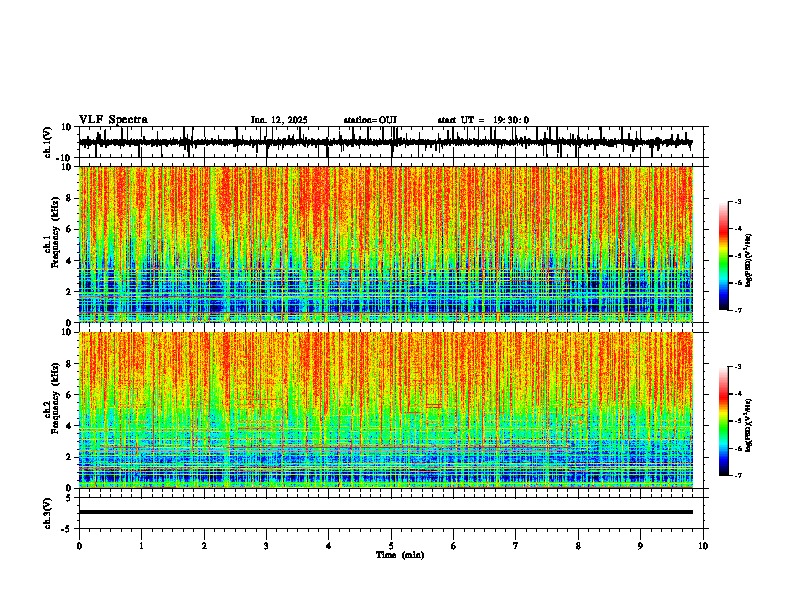Viewport: 792px width, 612px height.
Task: Click the ch.2 spectrogram 2 kHz tick label
Action: tap(70, 457)
